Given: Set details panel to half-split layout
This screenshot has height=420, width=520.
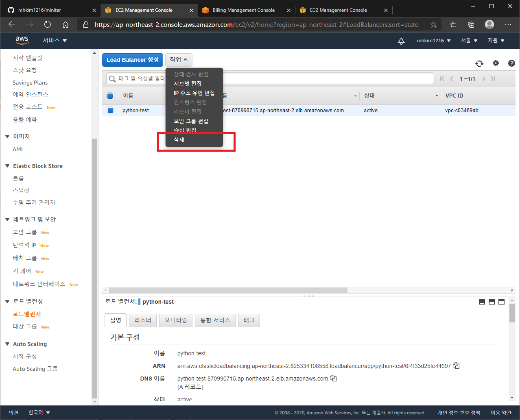Looking at the screenshot, I should coord(492,302).
